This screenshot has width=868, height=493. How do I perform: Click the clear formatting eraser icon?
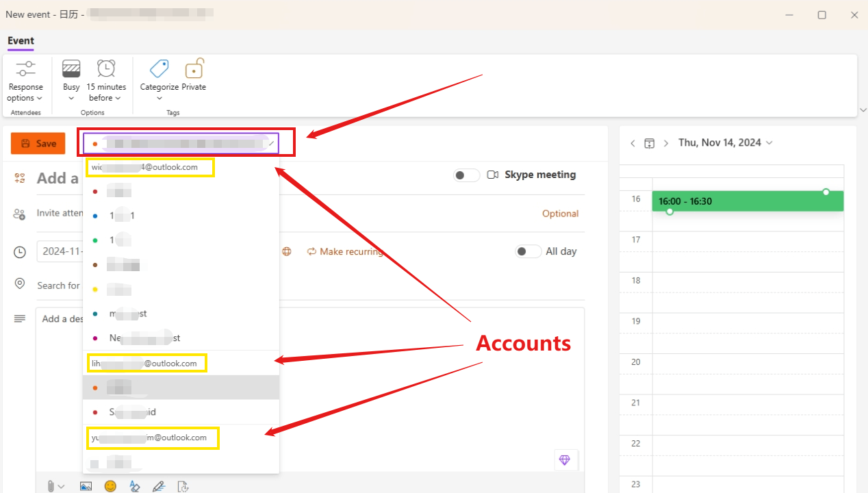pos(135,486)
